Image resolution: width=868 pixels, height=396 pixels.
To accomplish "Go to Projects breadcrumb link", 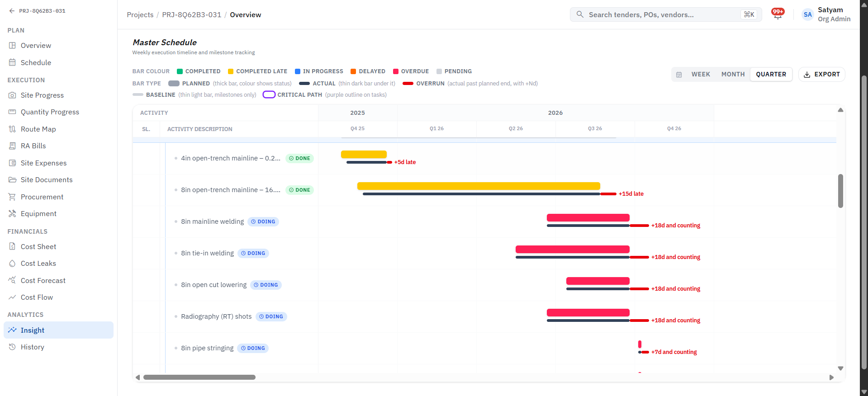I will click(140, 14).
